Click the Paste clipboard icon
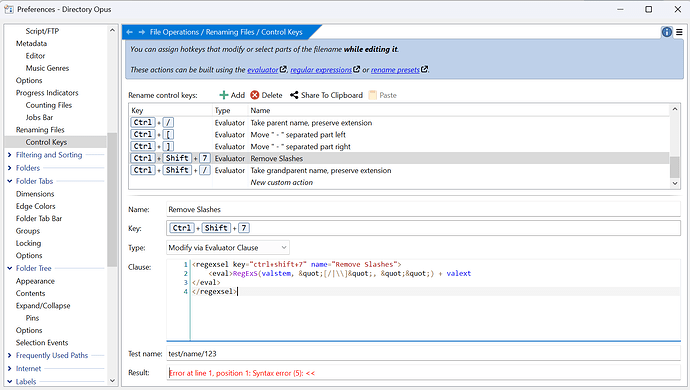The width and height of the screenshot is (690, 390). tap(373, 95)
